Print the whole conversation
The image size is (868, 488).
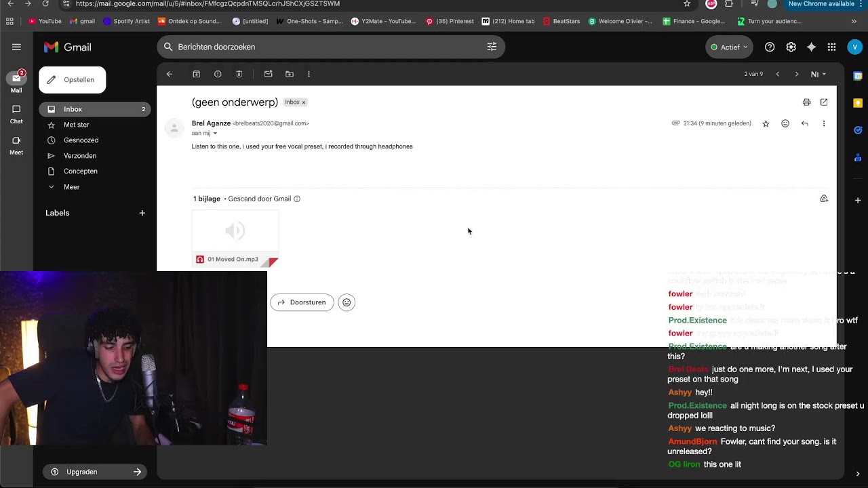point(806,102)
